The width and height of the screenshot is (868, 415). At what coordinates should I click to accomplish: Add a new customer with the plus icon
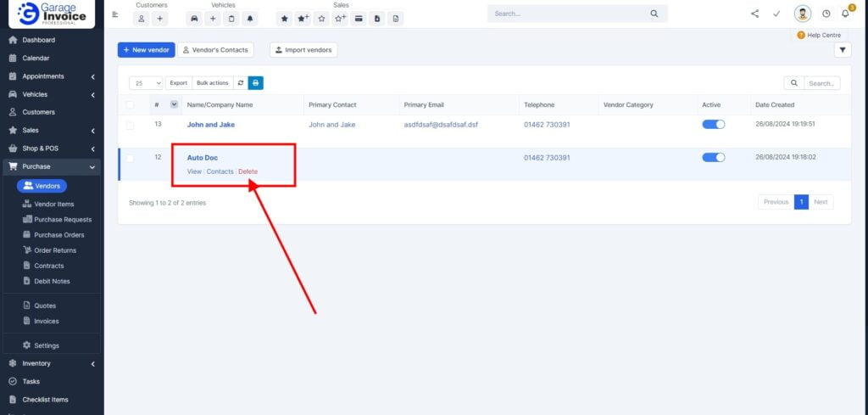(159, 19)
